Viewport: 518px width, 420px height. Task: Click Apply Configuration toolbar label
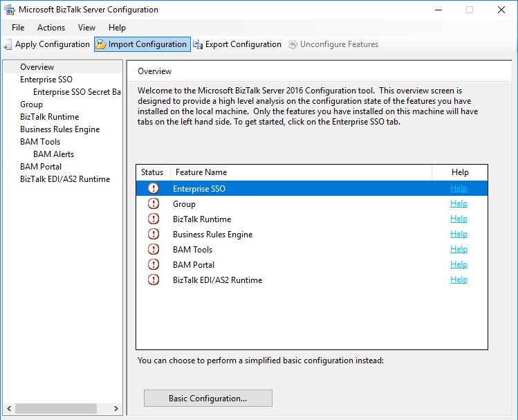coord(53,44)
